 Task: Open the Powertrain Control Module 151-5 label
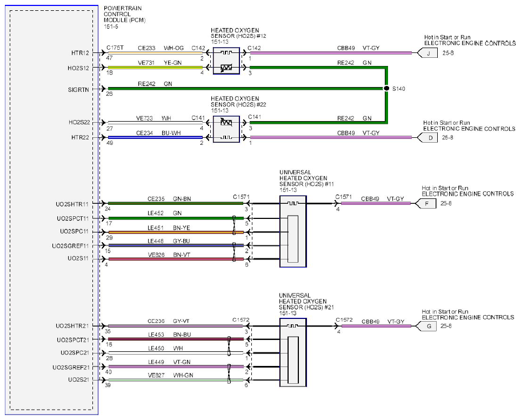pos(125,17)
